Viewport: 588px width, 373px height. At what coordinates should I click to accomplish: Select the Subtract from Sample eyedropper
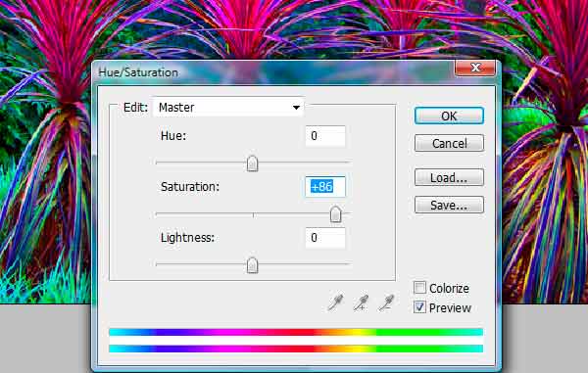click(386, 303)
